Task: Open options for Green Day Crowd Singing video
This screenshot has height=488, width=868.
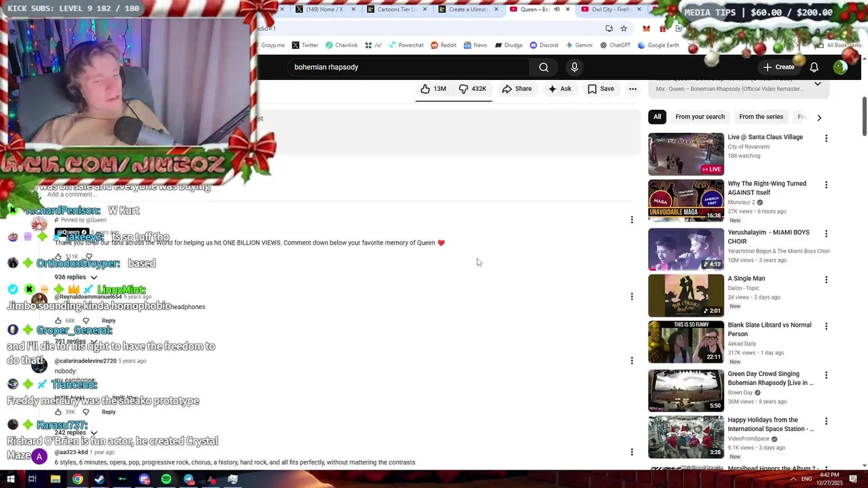Action: point(826,375)
